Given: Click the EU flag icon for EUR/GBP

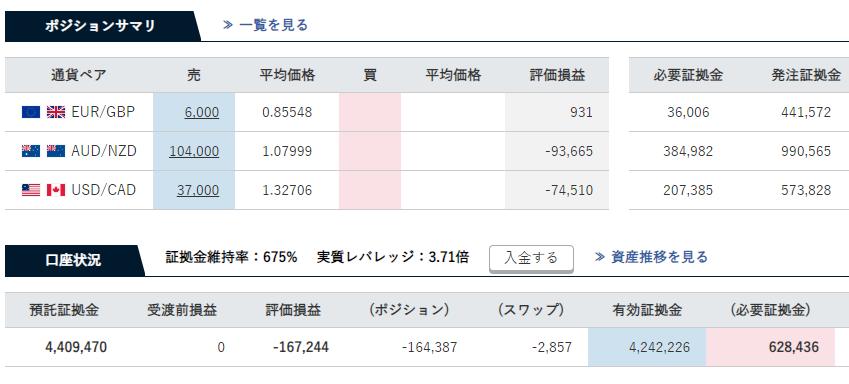Looking at the screenshot, I should [x=31, y=112].
